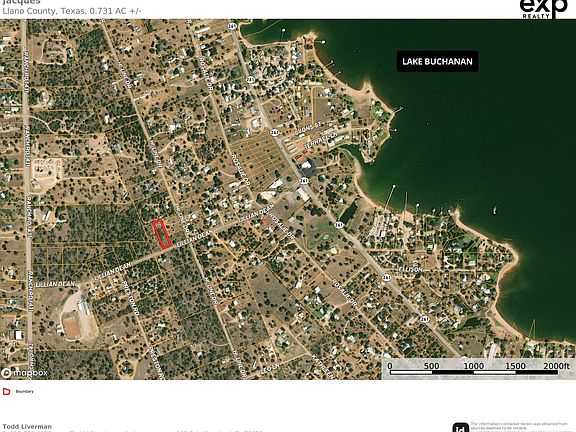Click the red Boundary legend icon
The height and width of the screenshot is (432, 576).
pyautogui.click(x=7, y=391)
